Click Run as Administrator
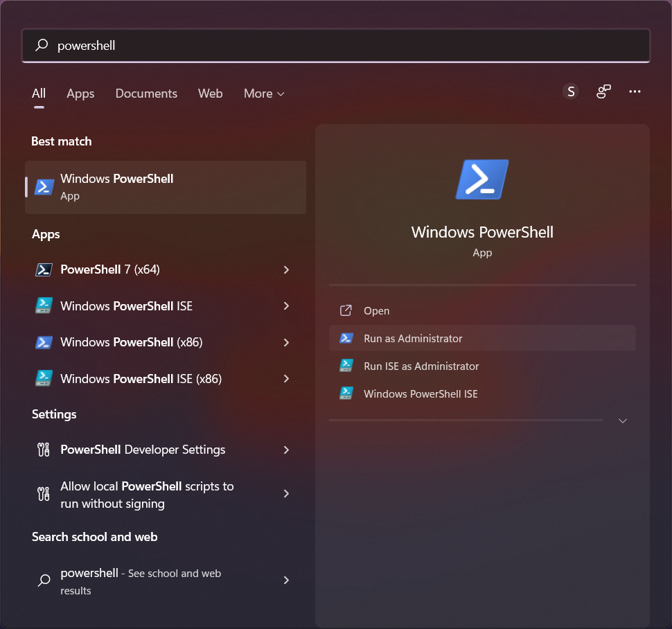672x629 pixels. click(x=412, y=338)
